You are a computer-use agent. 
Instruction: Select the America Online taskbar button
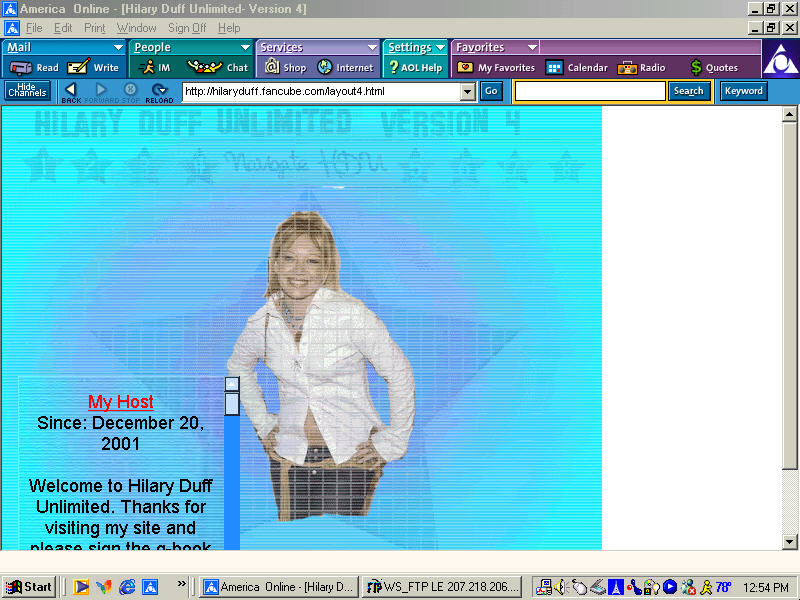(x=279, y=587)
